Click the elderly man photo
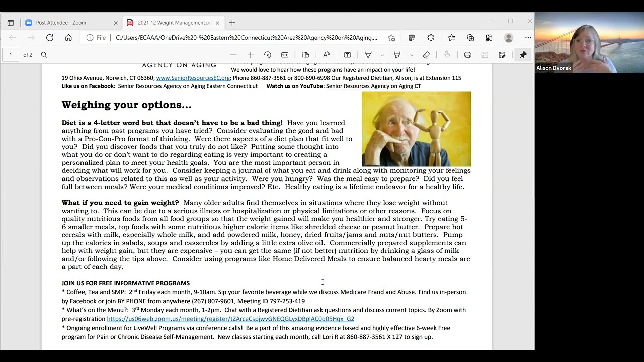The image size is (644, 362). [x=417, y=129]
